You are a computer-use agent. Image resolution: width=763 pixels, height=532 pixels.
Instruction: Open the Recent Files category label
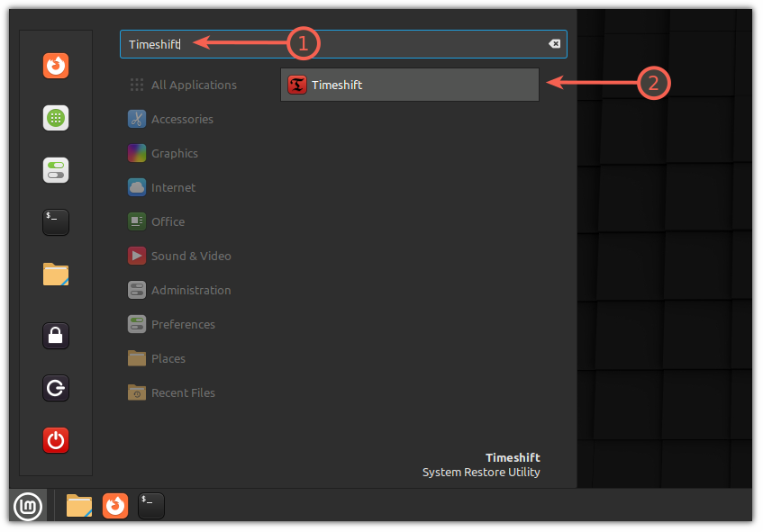pyautogui.click(x=183, y=392)
